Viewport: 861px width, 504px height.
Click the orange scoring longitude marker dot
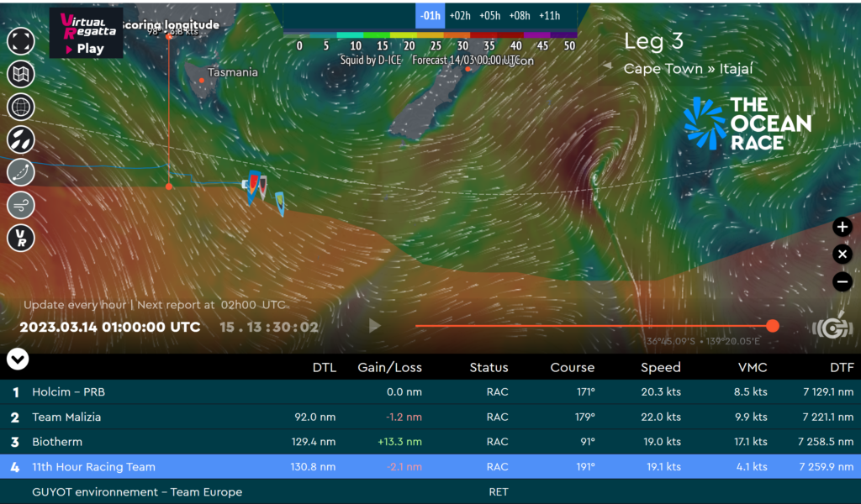[169, 186]
